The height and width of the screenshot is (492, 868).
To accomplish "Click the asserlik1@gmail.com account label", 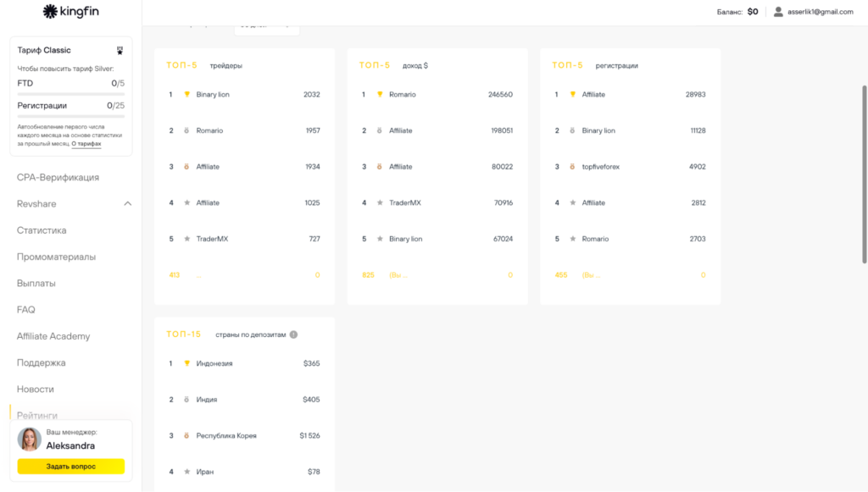I will click(820, 12).
